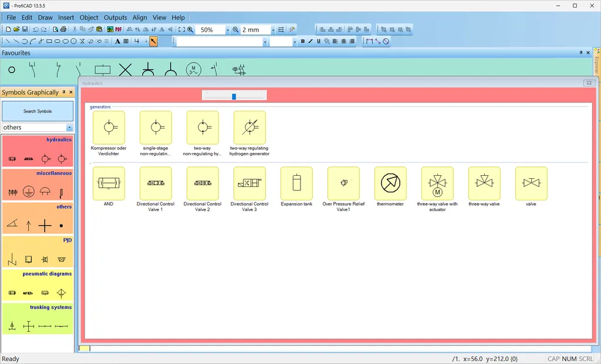Screen dimensions: 601x364
Task: Activate the orange Select arrow tool
Action: 153,42
